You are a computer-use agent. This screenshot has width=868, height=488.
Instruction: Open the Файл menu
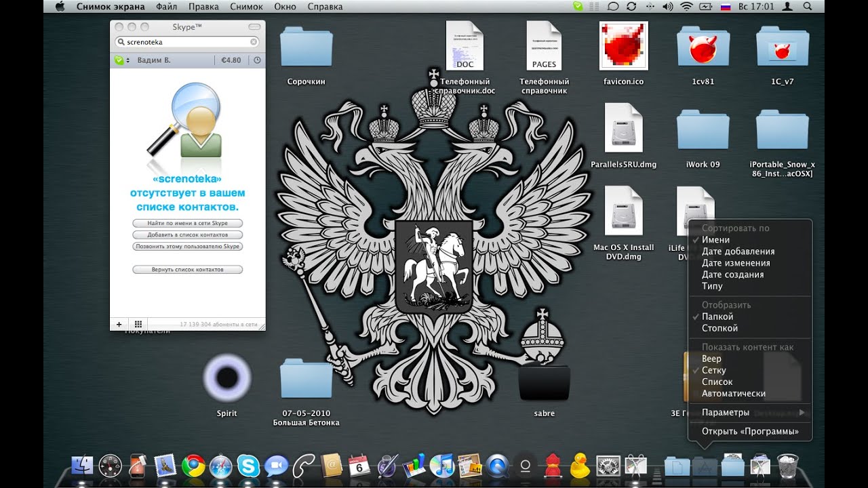pos(167,6)
